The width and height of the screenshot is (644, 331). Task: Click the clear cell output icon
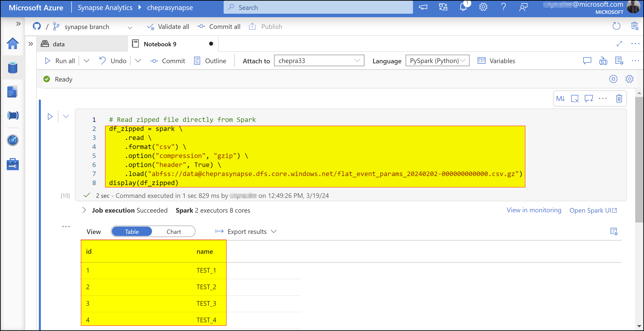click(575, 99)
